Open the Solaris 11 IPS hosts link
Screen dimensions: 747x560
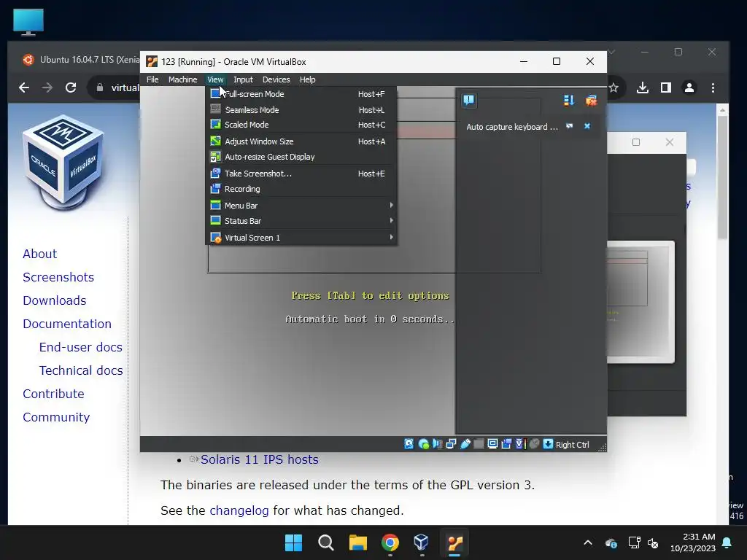pyautogui.click(x=259, y=459)
